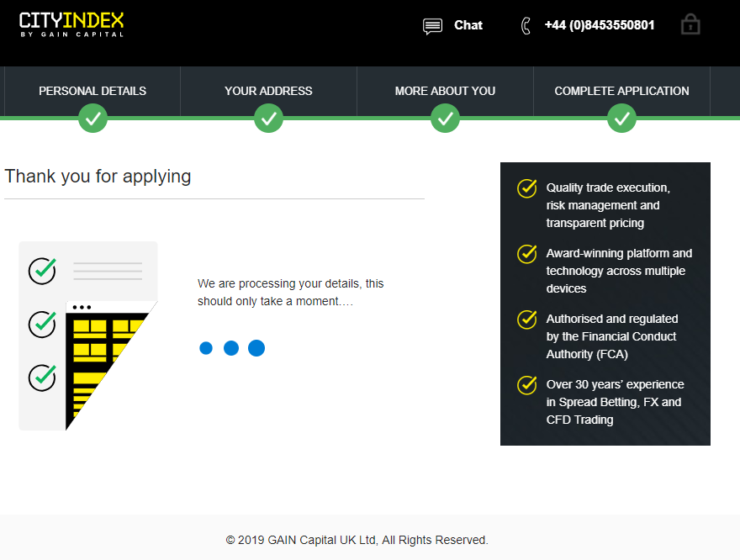This screenshot has height=560, width=740.
Task: Click the Chat link text
Action: (468, 25)
